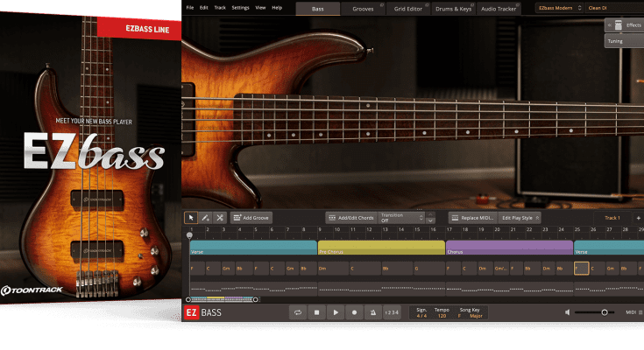
Task: Adjust the master volume slider
Action: [x=604, y=312]
